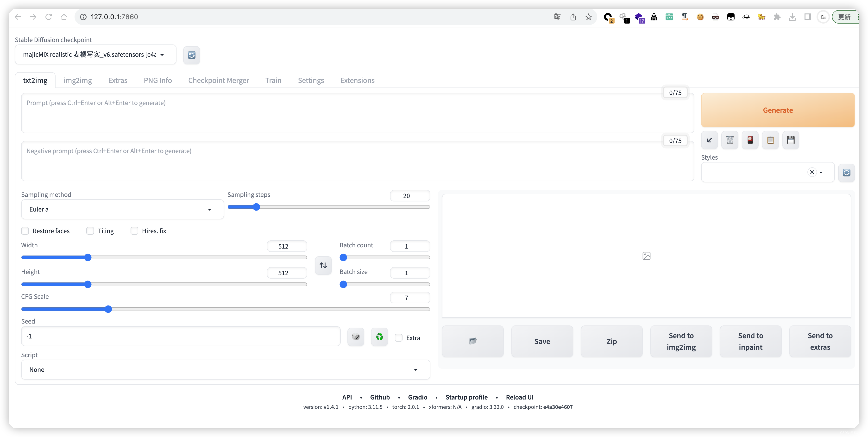Viewport: 868px width, 437px height.
Task: Open the Stable Diffusion checkpoint dropdown
Action: pyautogui.click(x=95, y=55)
